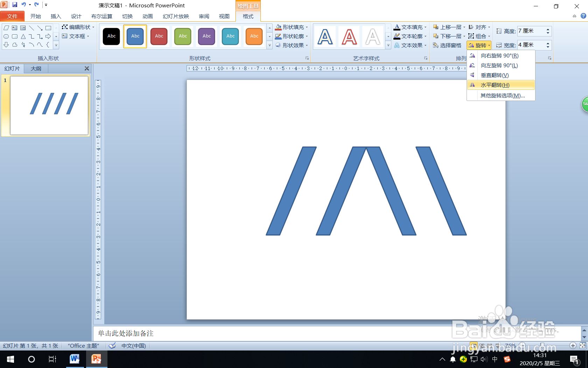Viewport: 588px width, 368px height.
Task: Select the oval shape tool
Action: [x=6, y=36]
